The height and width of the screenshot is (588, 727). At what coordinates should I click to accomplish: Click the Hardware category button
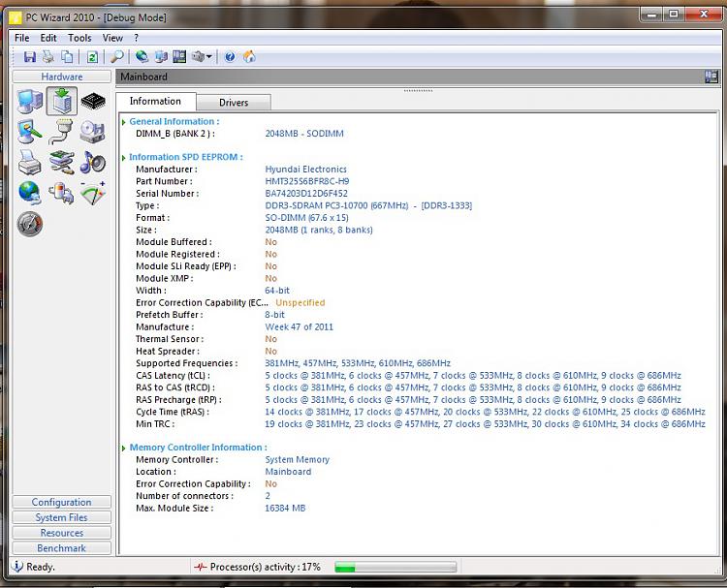(62, 77)
